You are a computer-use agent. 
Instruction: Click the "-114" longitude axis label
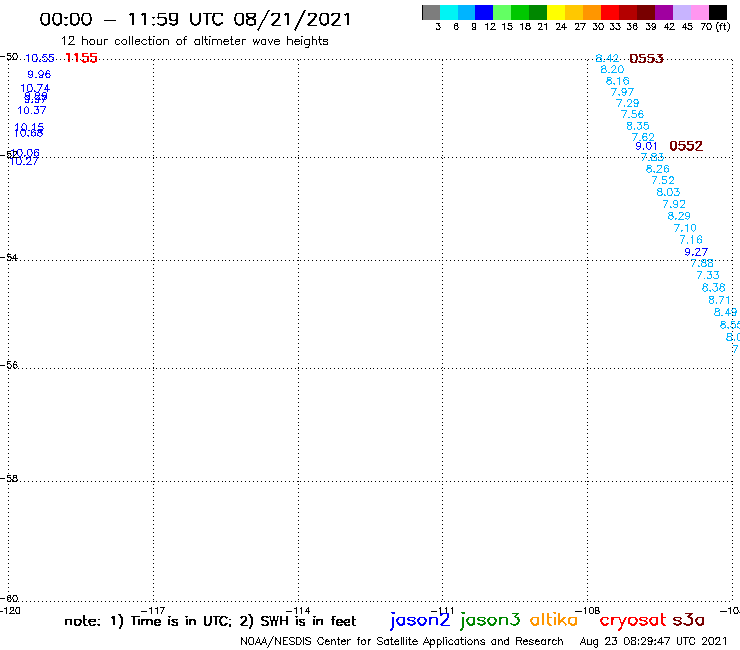click(298, 611)
